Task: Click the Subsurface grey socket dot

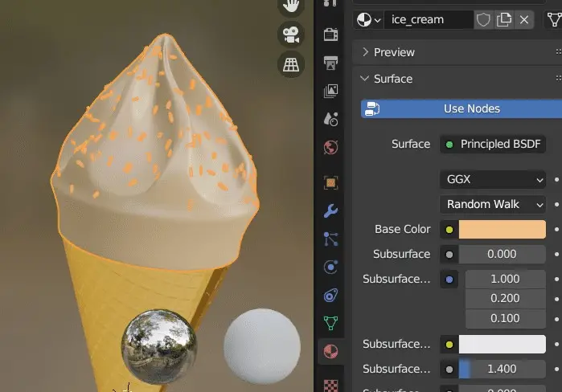Action: coord(449,255)
